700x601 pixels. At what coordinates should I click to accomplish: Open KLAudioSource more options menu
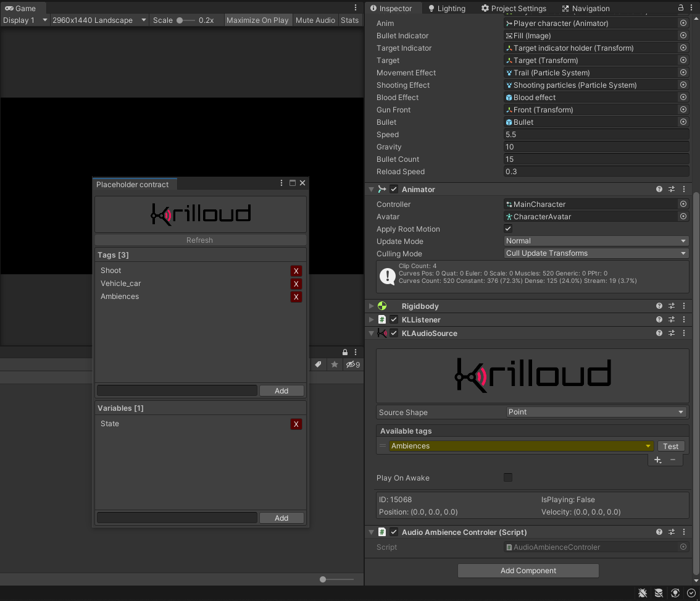click(x=684, y=333)
